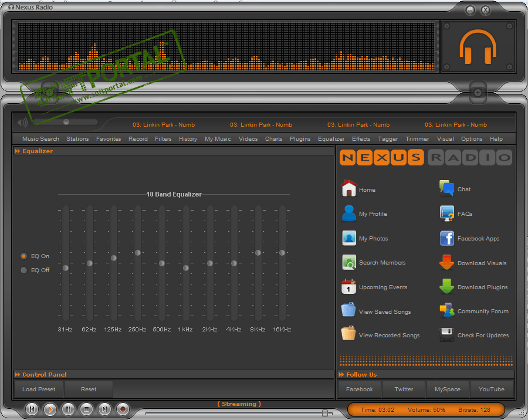Click the Nexus Radio logo banner
The height and width of the screenshot is (420, 528).
426,157
